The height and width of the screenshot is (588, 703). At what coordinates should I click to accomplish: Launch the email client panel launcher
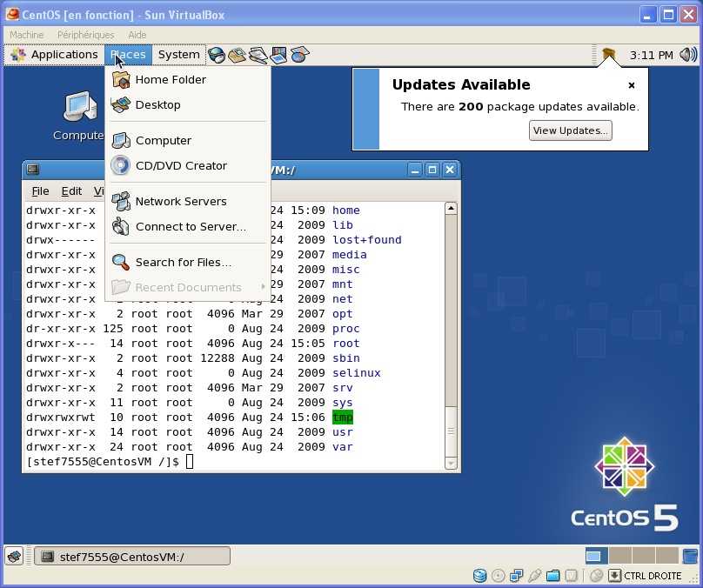[x=238, y=55]
